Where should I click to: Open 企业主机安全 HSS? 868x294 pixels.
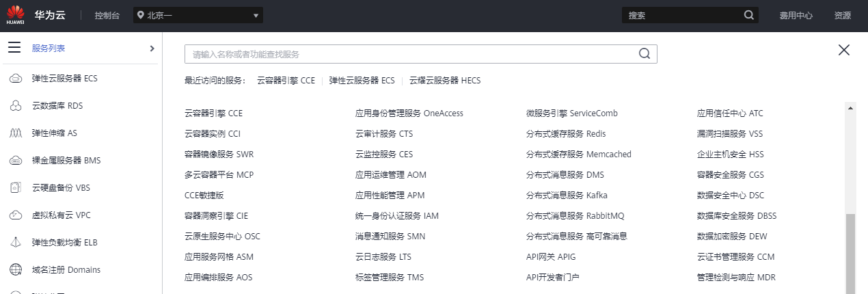point(731,154)
